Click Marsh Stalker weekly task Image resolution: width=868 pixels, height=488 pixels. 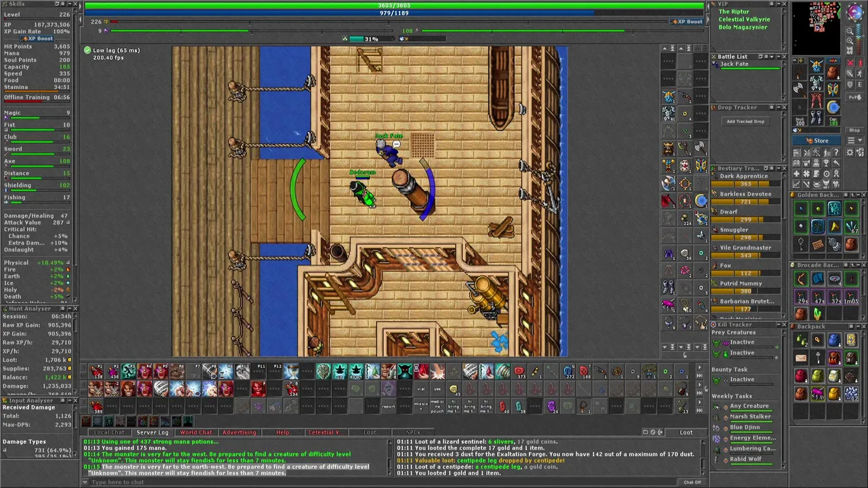point(749,417)
